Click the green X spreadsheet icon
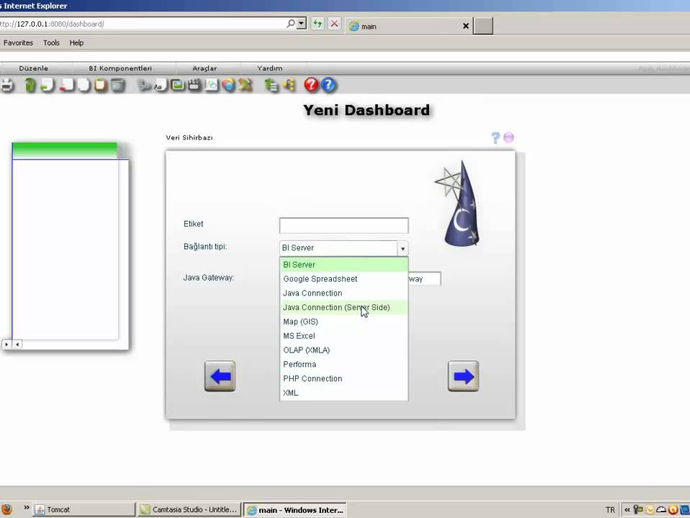 246,85
